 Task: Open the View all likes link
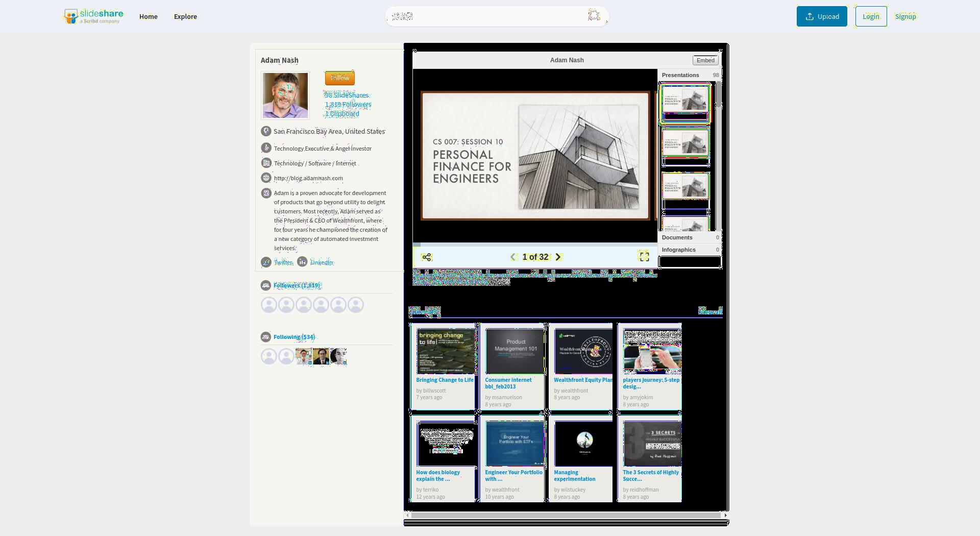coord(710,311)
